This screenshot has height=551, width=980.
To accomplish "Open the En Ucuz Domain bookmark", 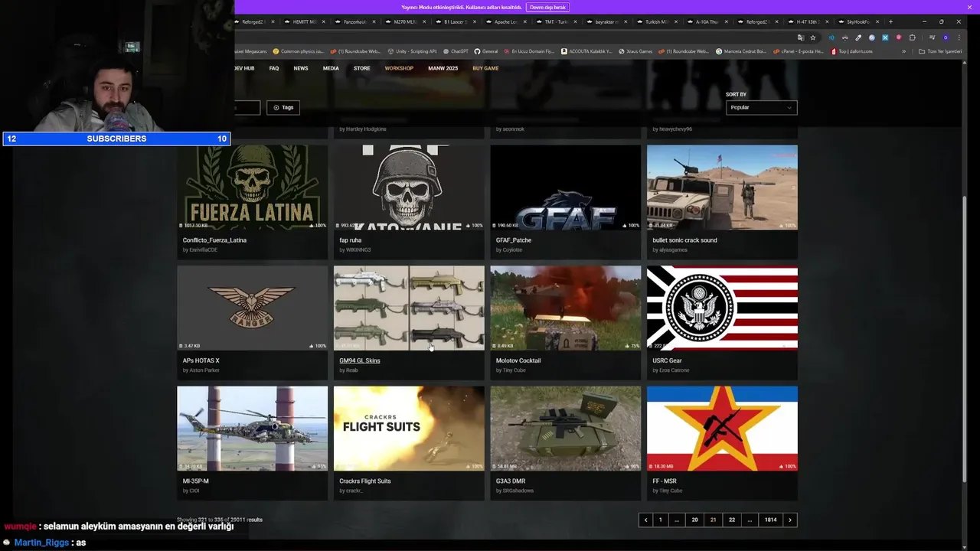I will (529, 51).
